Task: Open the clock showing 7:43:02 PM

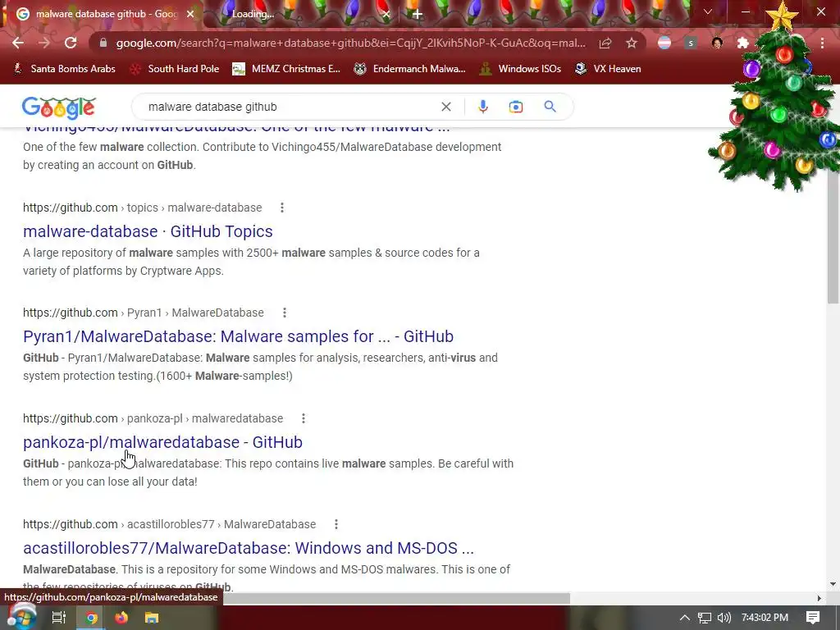Action: (765, 618)
